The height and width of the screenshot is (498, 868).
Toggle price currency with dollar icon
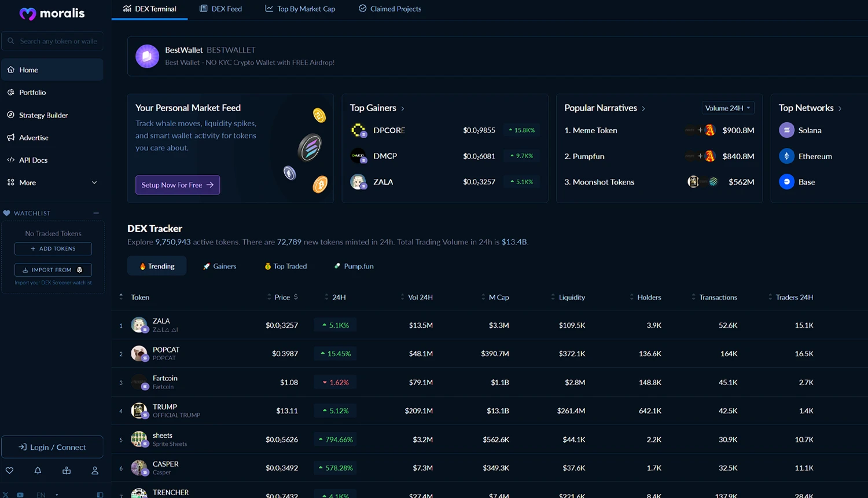coord(296,297)
